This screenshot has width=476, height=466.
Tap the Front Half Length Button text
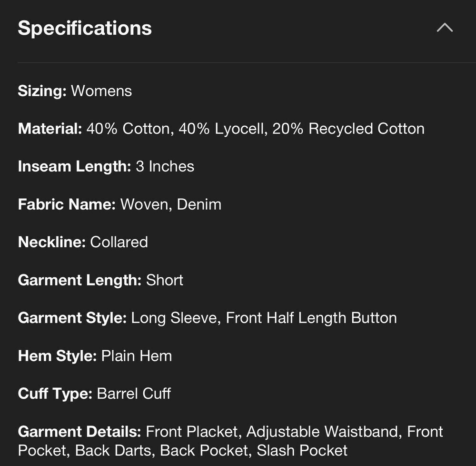[311, 318]
